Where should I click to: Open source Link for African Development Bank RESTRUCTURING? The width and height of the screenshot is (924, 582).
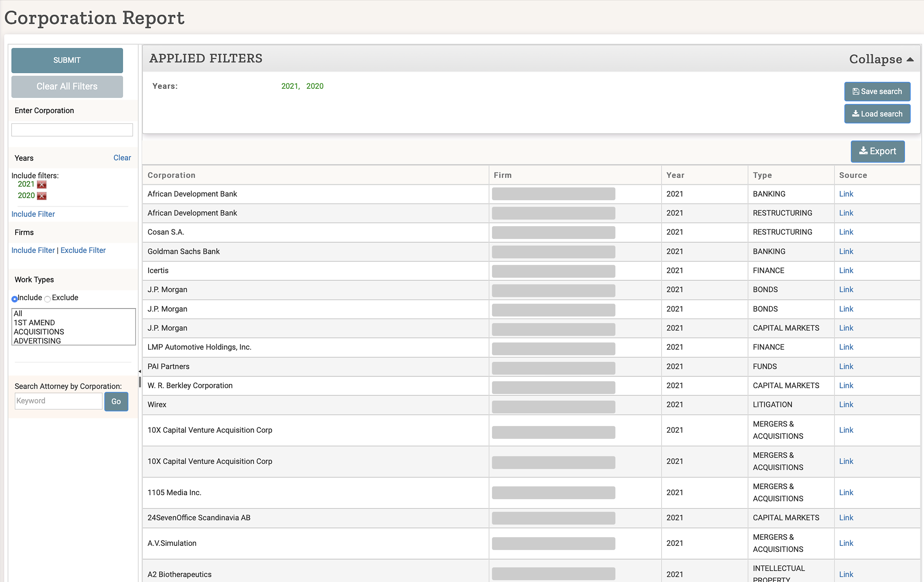pyautogui.click(x=846, y=213)
